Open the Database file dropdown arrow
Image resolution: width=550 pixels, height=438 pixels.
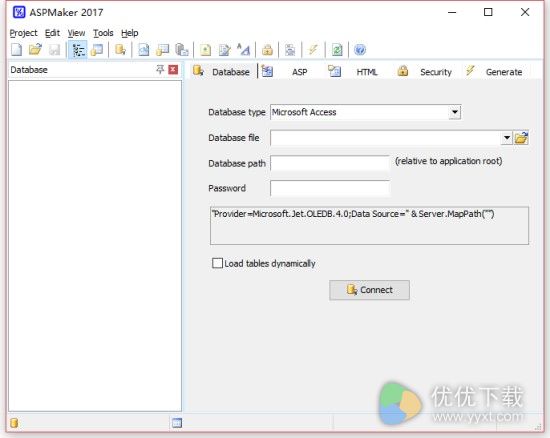click(507, 138)
